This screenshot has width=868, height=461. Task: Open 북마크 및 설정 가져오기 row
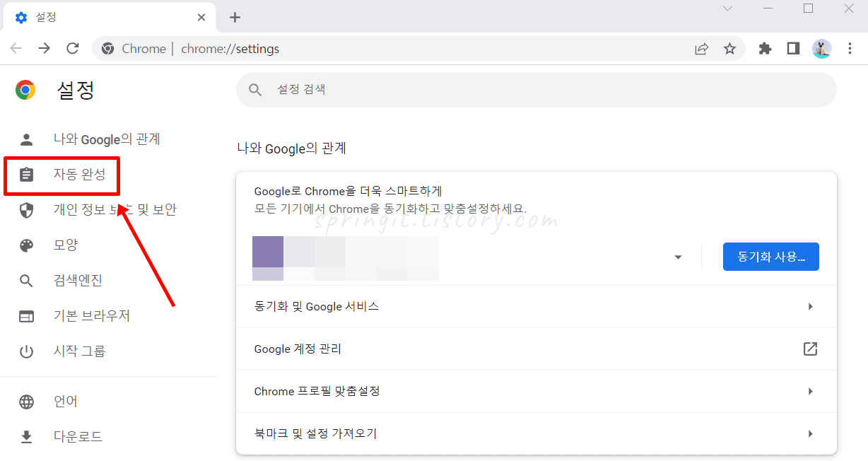536,434
